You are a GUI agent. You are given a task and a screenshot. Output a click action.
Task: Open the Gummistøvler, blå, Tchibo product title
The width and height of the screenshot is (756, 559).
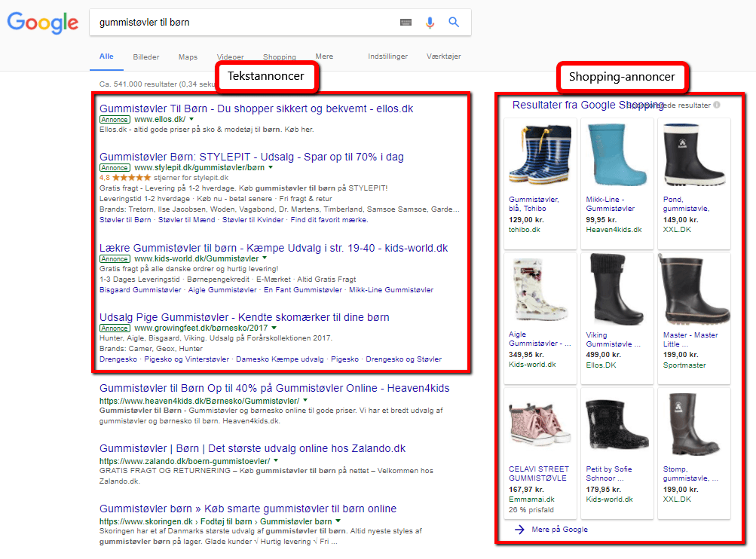534,204
